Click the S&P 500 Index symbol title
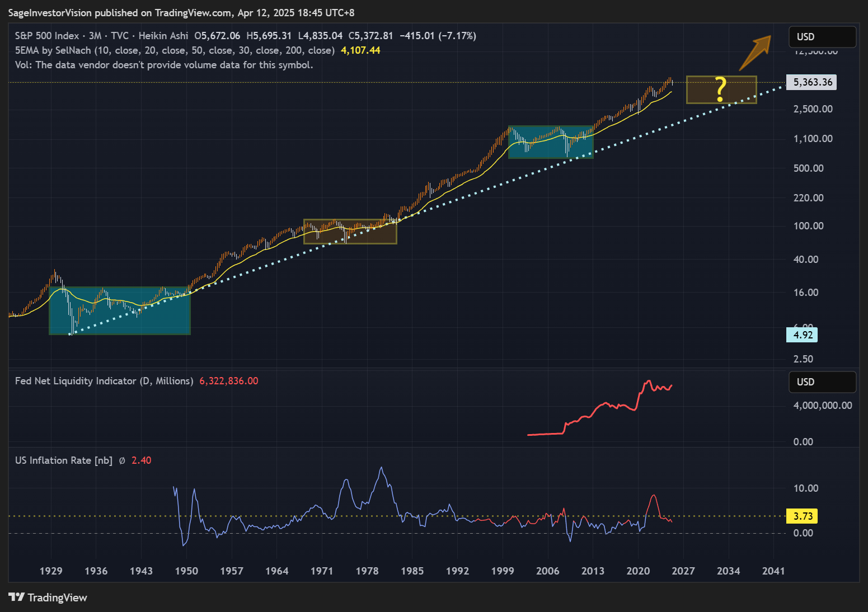Screen dimensions: 868x612 coord(47,36)
